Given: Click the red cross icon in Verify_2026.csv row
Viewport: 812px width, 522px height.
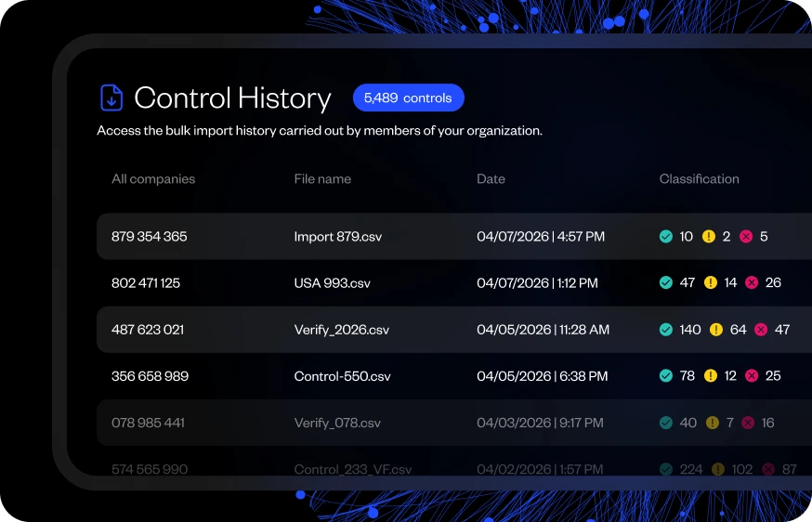Looking at the screenshot, I should pos(761,330).
